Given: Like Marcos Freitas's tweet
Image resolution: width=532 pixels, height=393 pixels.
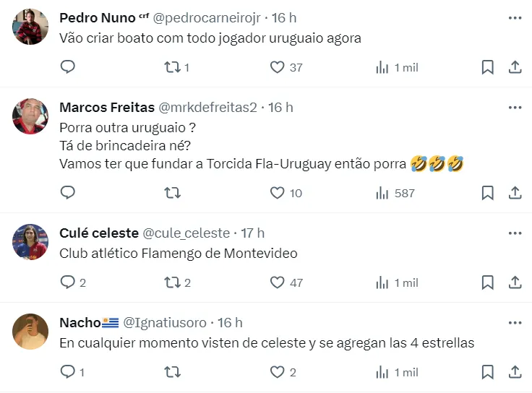Looking at the screenshot, I should 277,193.
